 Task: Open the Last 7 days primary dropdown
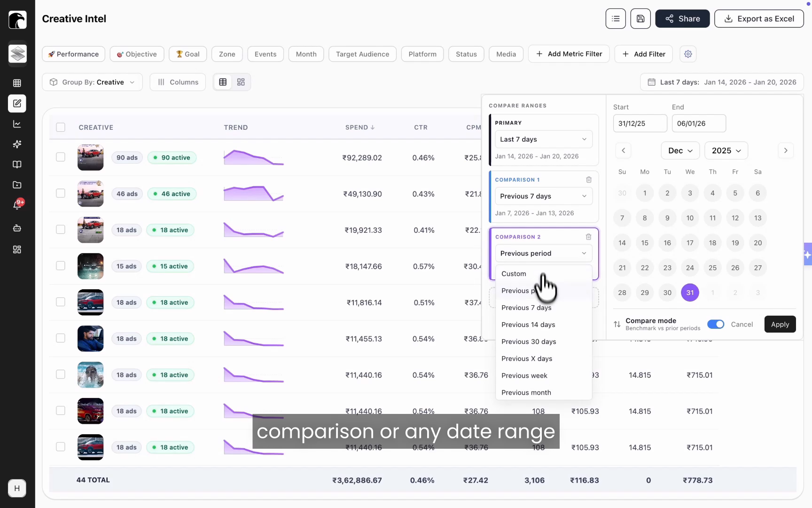pyautogui.click(x=544, y=139)
